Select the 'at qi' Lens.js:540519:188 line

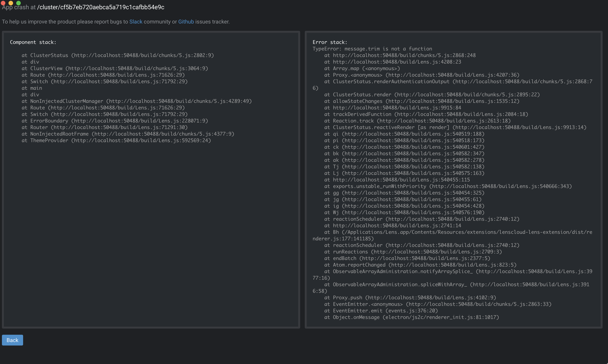(404, 134)
